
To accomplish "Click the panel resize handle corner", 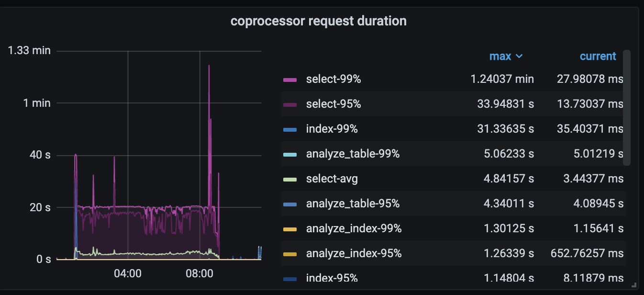I will point(634,284).
